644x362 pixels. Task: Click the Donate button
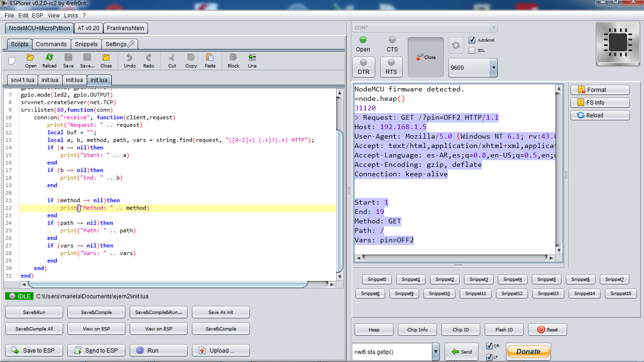(x=528, y=351)
